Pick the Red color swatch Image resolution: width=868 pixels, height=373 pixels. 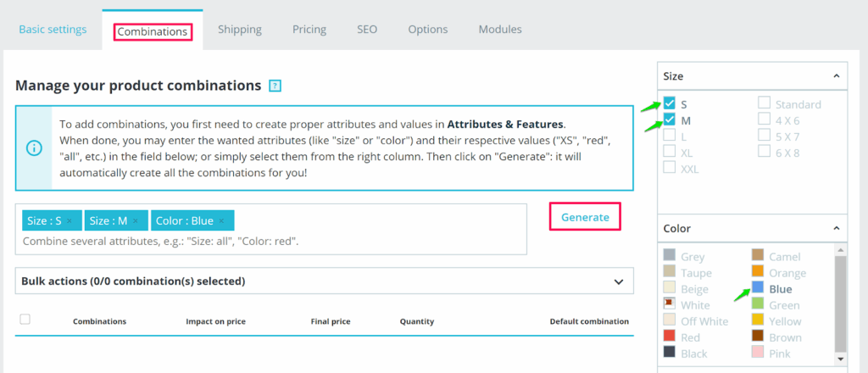(x=670, y=337)
